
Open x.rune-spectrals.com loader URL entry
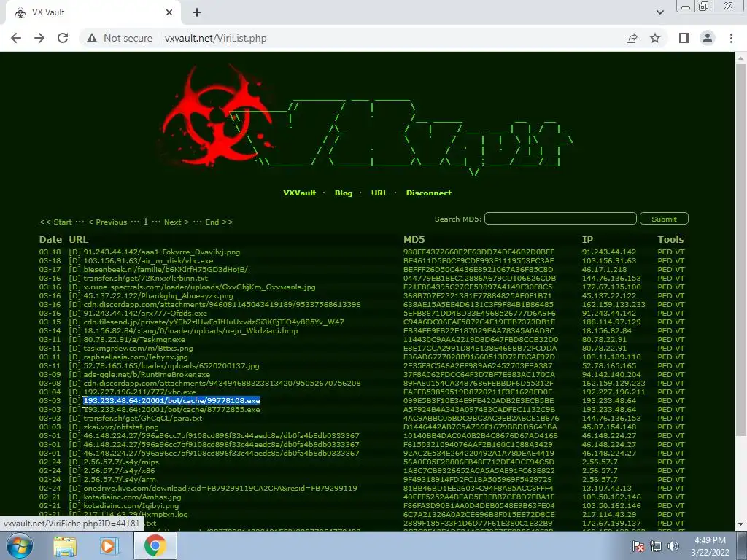pos(199,287)
